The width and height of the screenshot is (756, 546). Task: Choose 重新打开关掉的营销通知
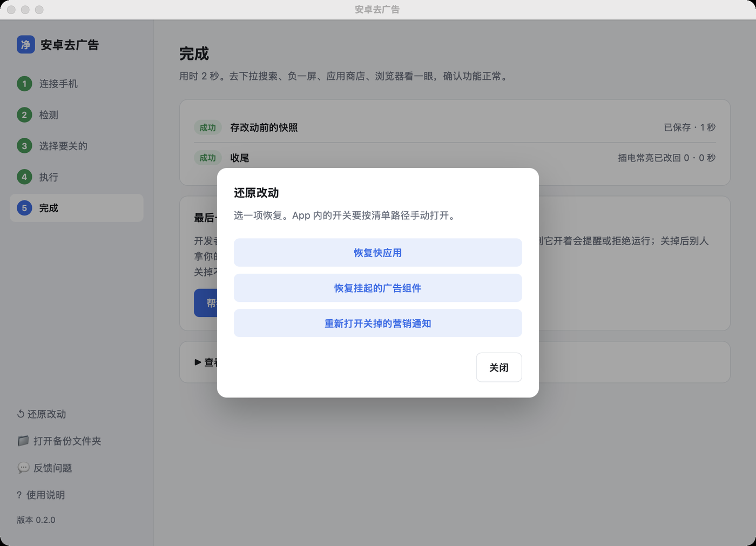(378, 323)
